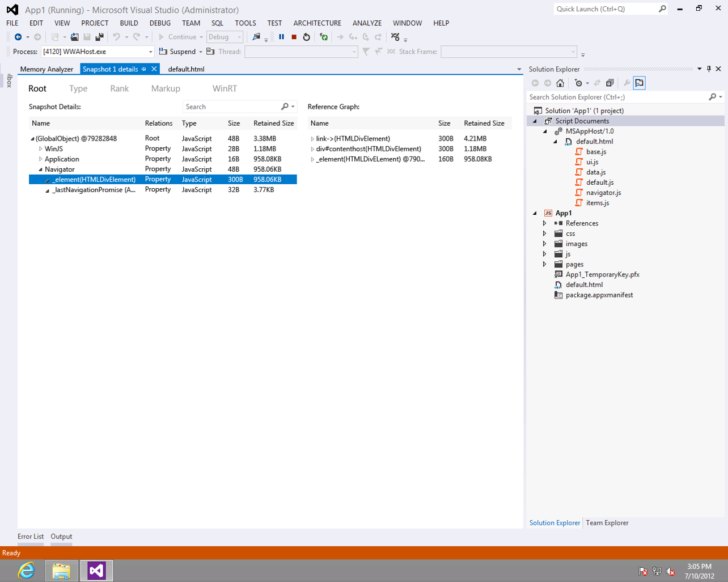728x582 pixels.
Task: Click the Quick Launch search box
Action: click(x=611, y=9)
